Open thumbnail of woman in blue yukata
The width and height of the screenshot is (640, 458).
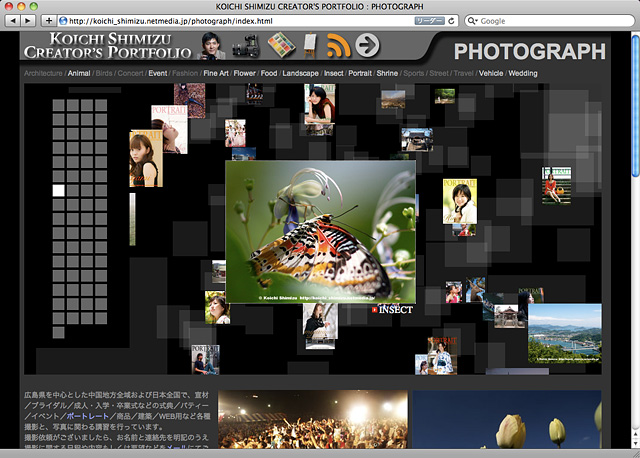[x=442, y=356]
